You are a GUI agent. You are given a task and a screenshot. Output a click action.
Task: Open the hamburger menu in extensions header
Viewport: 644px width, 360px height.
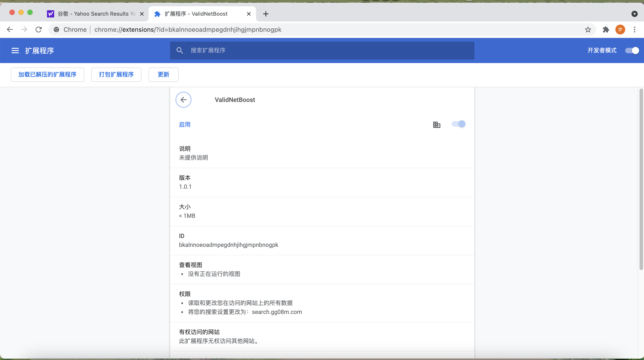pos(15,51)
